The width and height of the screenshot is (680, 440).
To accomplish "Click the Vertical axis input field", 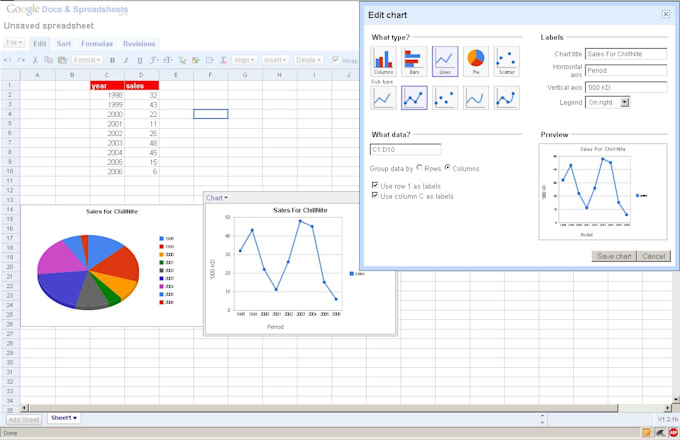I will point(626,87).
